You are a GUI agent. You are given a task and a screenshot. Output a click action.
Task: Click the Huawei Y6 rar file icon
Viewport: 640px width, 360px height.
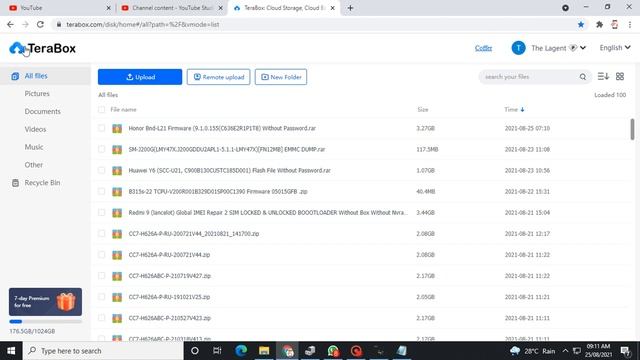(x=117, y=170)
